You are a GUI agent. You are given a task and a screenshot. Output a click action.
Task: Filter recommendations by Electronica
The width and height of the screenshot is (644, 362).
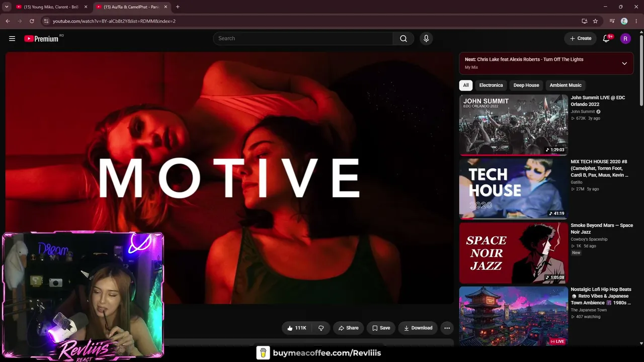point(491,85)
